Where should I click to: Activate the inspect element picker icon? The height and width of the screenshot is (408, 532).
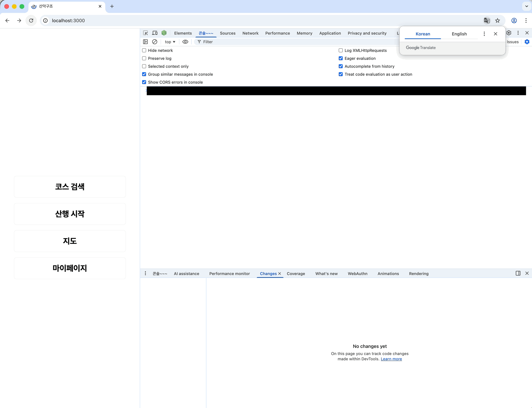[145, 33]
